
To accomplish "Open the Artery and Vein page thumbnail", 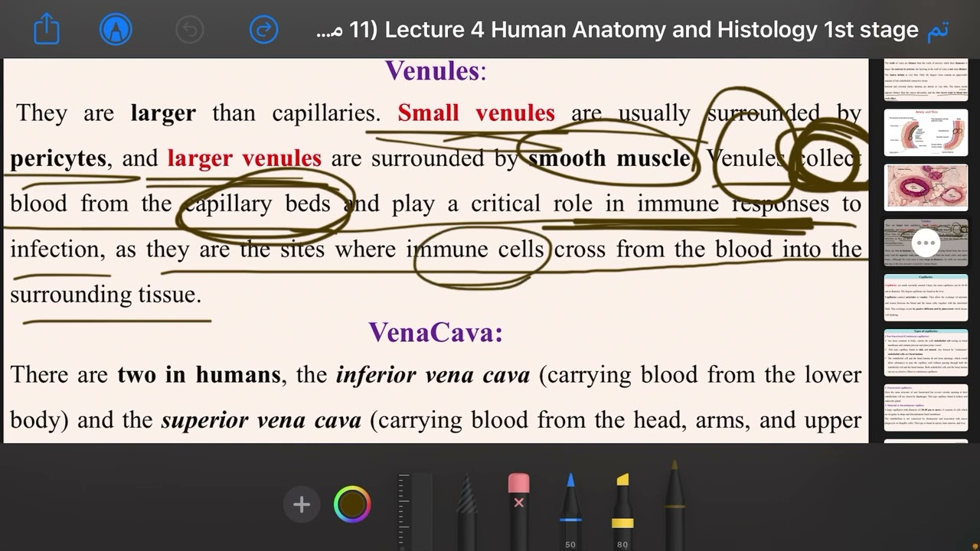I will coord(926,132).
